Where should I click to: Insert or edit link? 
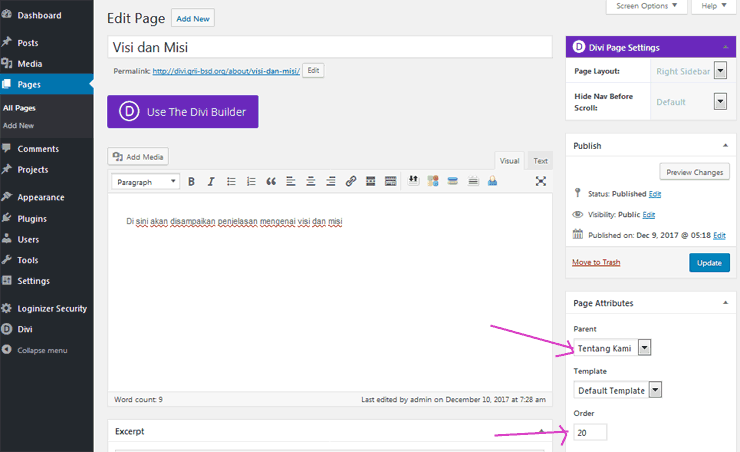(351, 182)
